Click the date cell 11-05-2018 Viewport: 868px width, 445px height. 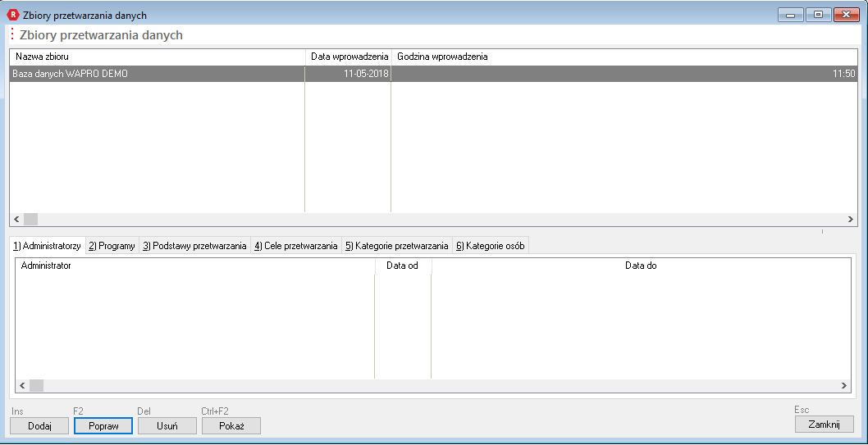[348, 74]
